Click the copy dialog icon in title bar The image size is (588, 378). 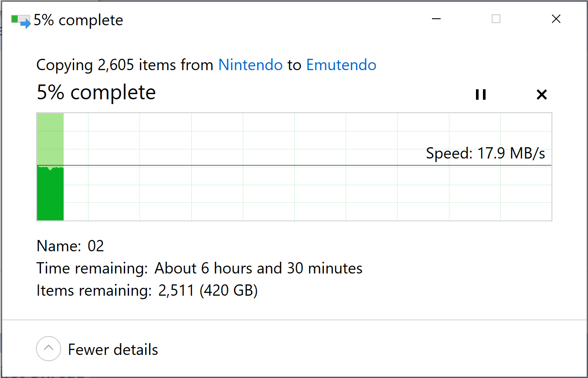[x=20, y=21]
